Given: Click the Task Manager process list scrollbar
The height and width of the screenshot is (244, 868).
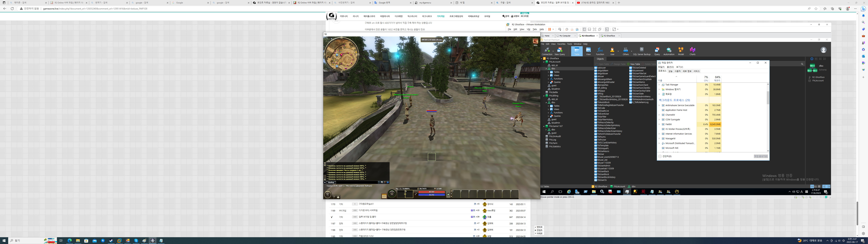Looking at the screenshot, I should tap(768, 98).
